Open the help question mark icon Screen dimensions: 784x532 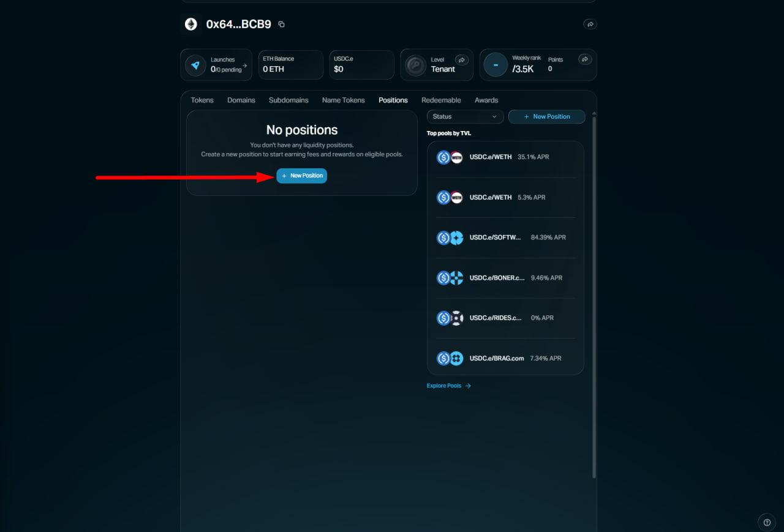(x=767, y=522)
